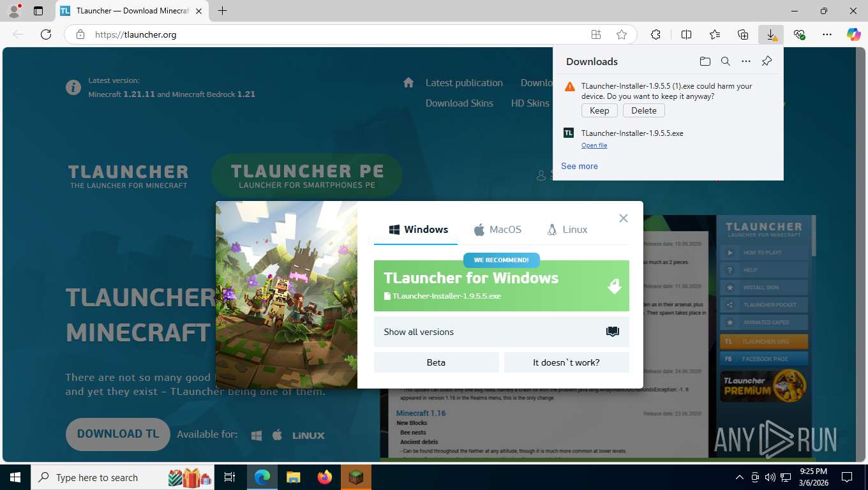Click TLauncher-Installer-1.9.5.5.exe entry in downloads

632,133
